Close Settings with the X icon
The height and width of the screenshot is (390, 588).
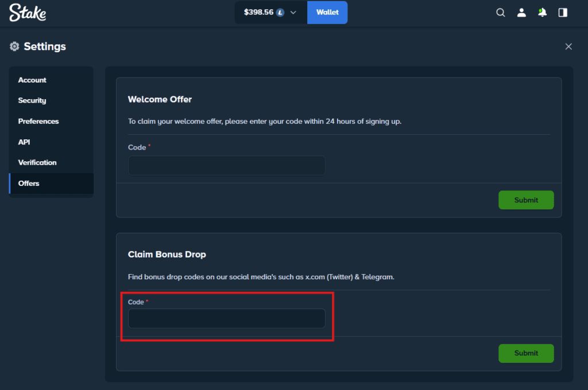pos(568,46)
